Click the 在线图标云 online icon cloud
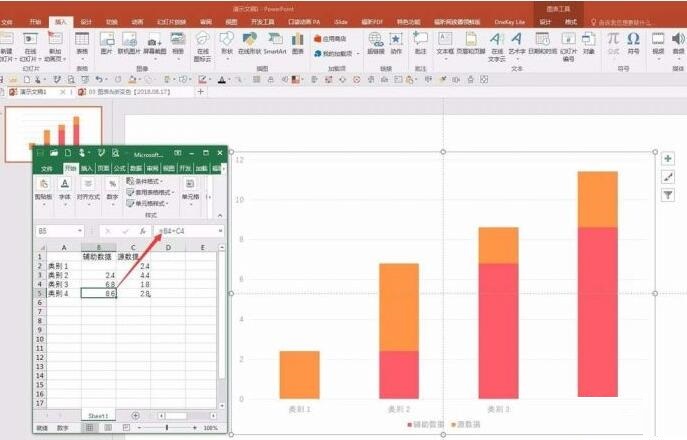The width and height of the screenshot is (687, 440). 202,46
